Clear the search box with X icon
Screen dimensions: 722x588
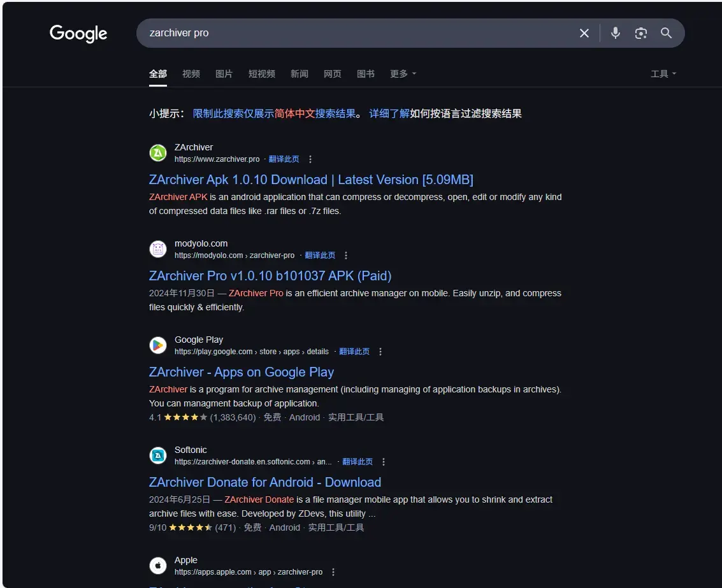(x=584, y=33)
